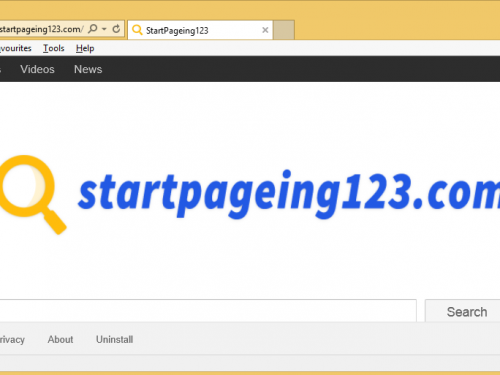Open a new tab with the blank tab button
Image resolution: width=500 pixels, height=375 pixels.
[284, 30]
